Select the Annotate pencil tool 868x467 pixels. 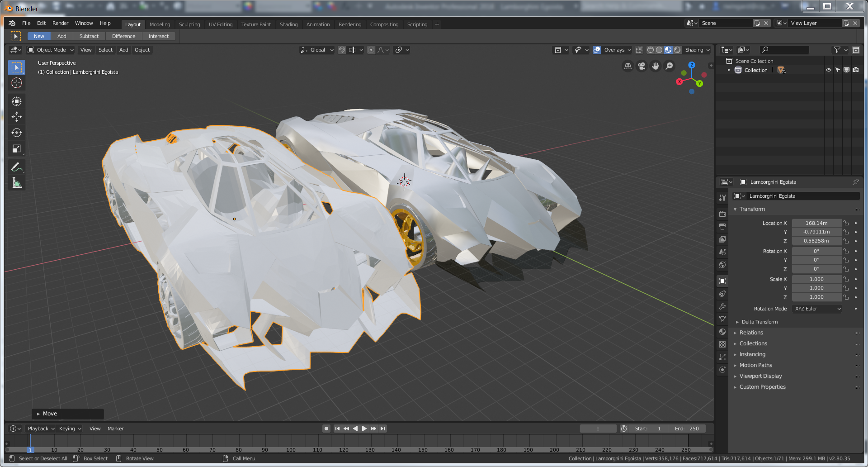pos(17,167)
